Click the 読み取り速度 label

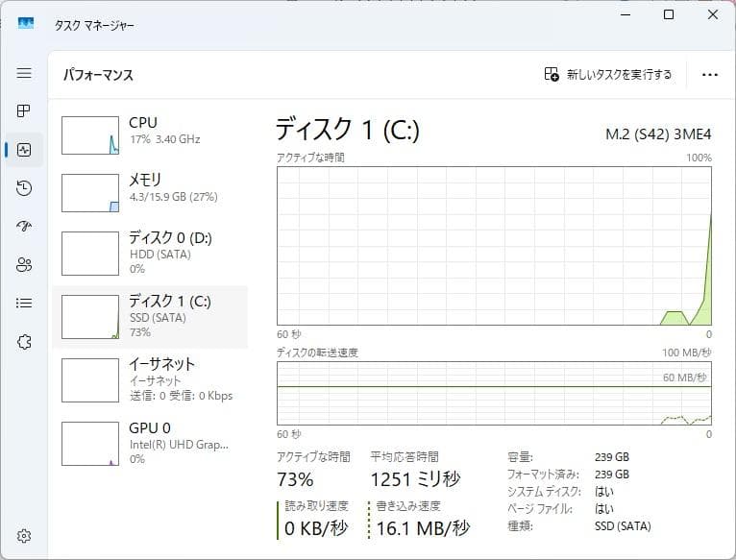tap(317, 506)
